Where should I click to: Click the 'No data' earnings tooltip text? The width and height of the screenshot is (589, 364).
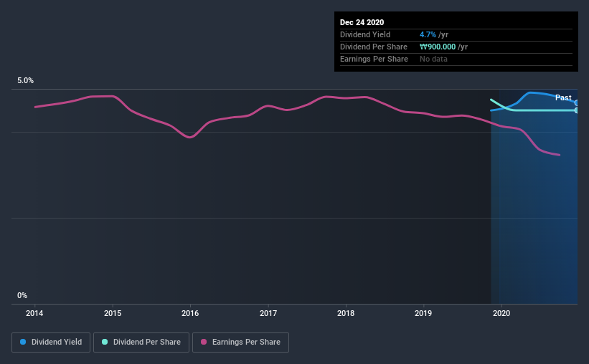coord(433,59)
